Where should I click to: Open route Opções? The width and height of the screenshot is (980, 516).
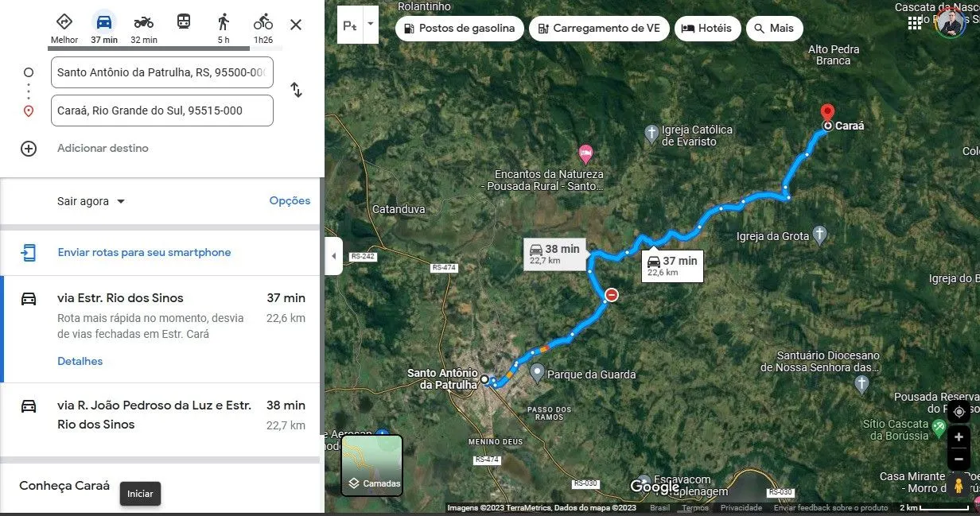pos(290,201)
